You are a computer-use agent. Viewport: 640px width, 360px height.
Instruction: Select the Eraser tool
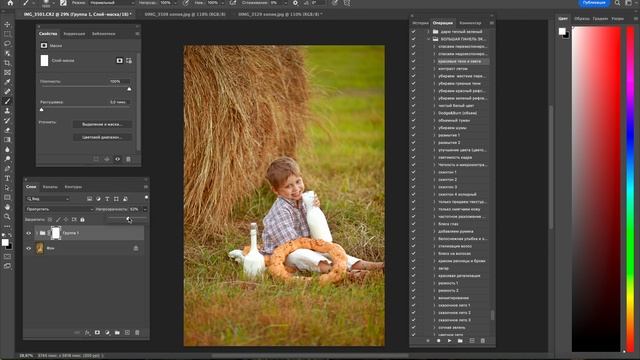point(7,130)
